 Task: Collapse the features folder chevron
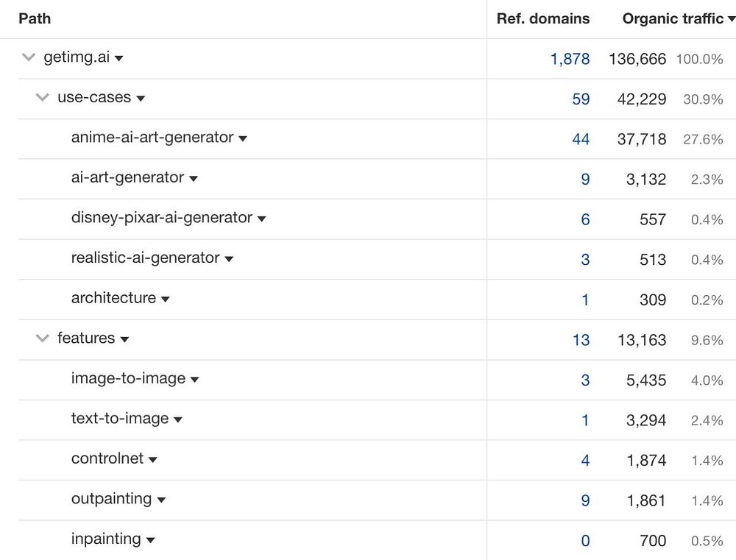coord(43,339)
